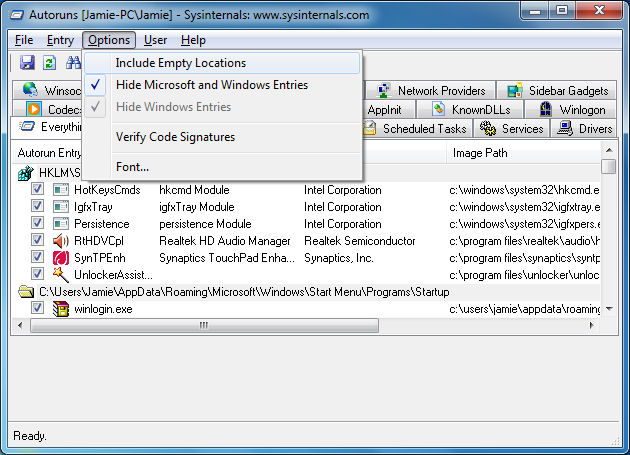Select the winlogin.exe image path text

pyautogui.click(x=525, y=309)
